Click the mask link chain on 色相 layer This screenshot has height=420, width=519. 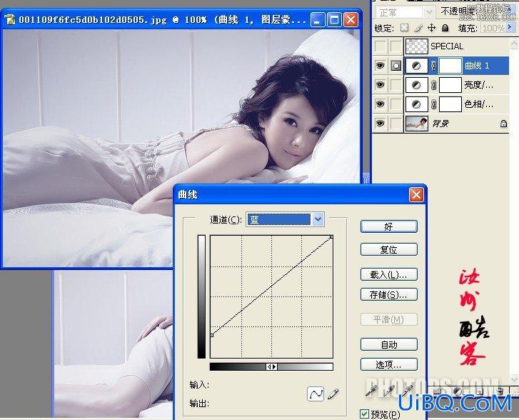[x=433, y=104]
